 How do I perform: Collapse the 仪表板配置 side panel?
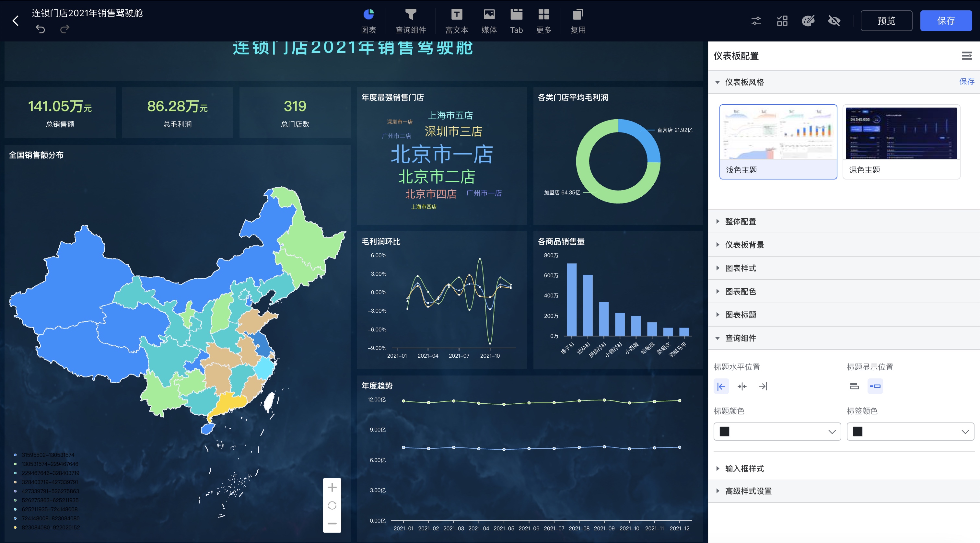pyautogui.click(x=967, y=56)
